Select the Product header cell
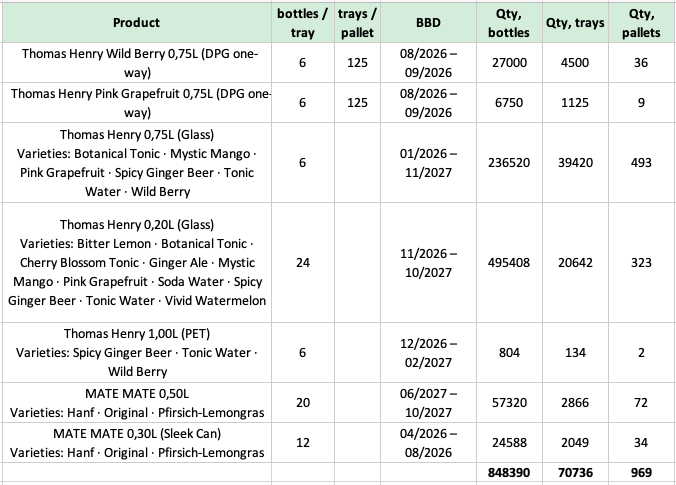The width and height of the screenshot is (676, 485). [x=137, y=23]
